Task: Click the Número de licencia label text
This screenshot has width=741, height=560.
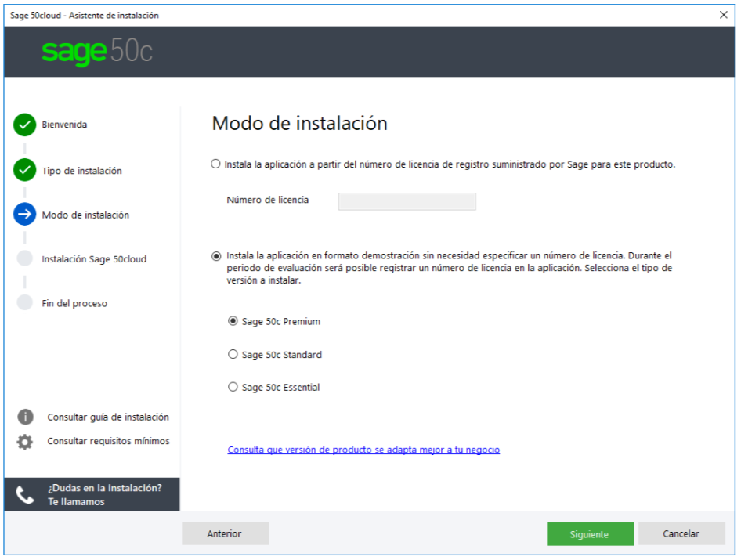Action: [x=267, y=200]
